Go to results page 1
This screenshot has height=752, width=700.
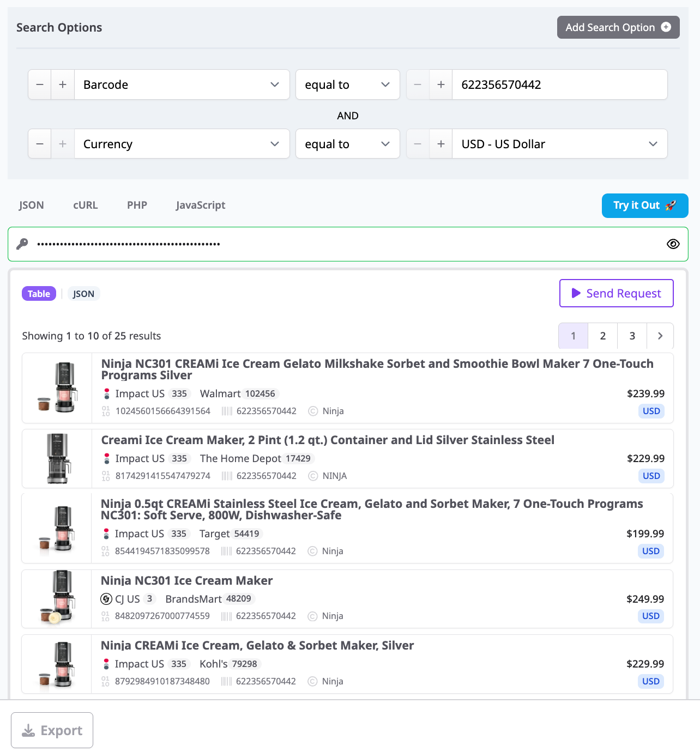(574, 336)
